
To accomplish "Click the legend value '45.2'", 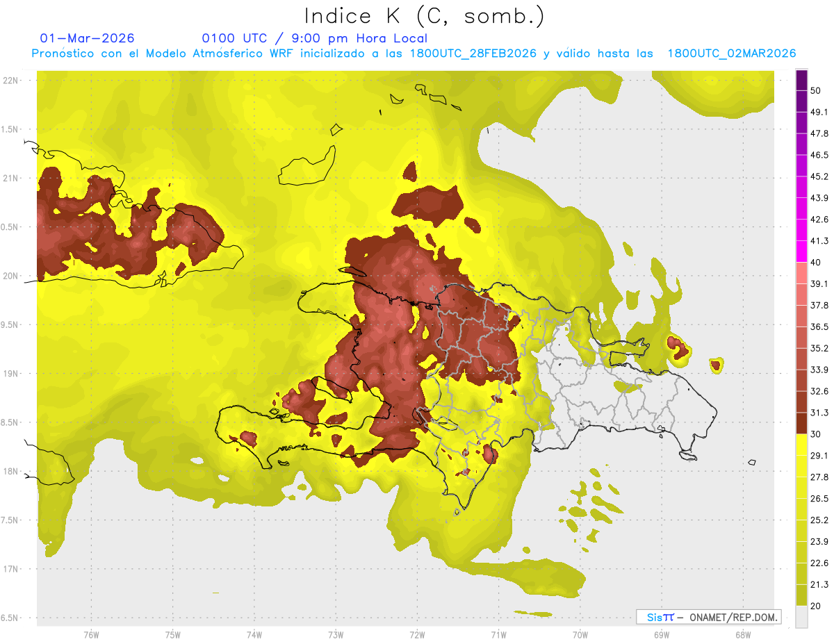I will pyautogui.click(x=819, y=176).
